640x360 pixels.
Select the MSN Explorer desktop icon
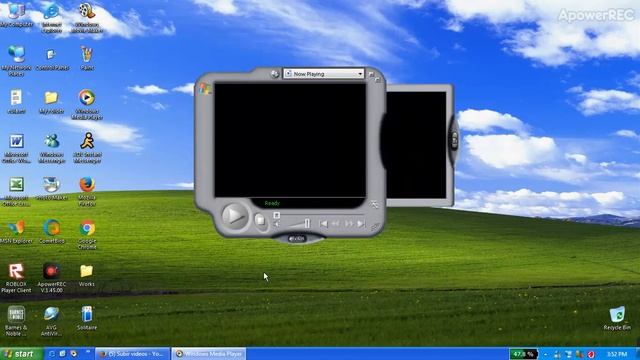pyautogui.click(x=16, y=232)
